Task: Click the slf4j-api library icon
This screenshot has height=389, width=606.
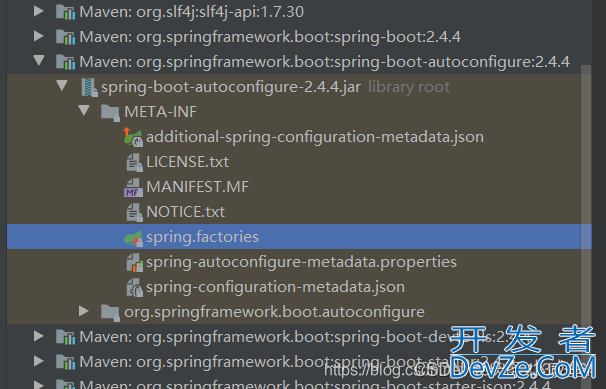Action: coord(65,12)
